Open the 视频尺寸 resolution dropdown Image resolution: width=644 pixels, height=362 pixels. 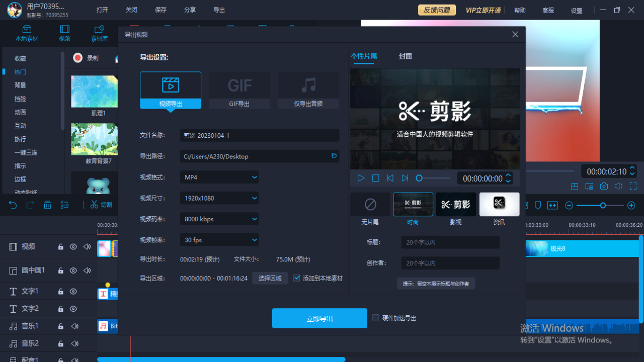[219, 198]
